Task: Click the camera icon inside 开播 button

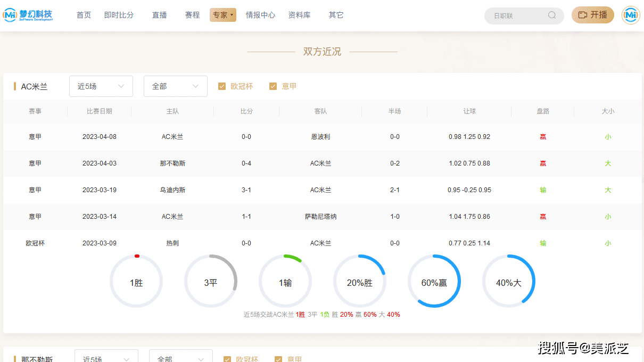Action: point(582,15)
